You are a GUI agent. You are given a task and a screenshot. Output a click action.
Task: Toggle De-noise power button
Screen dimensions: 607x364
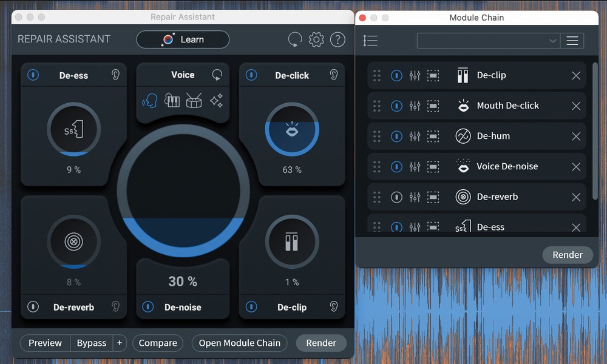pos(148,307)
